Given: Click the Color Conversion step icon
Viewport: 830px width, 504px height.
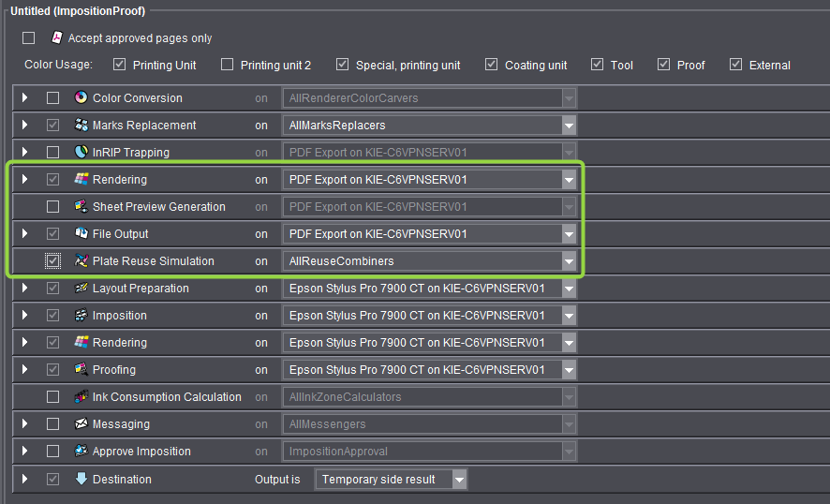Looking at the screenshot, I should 81,98.
